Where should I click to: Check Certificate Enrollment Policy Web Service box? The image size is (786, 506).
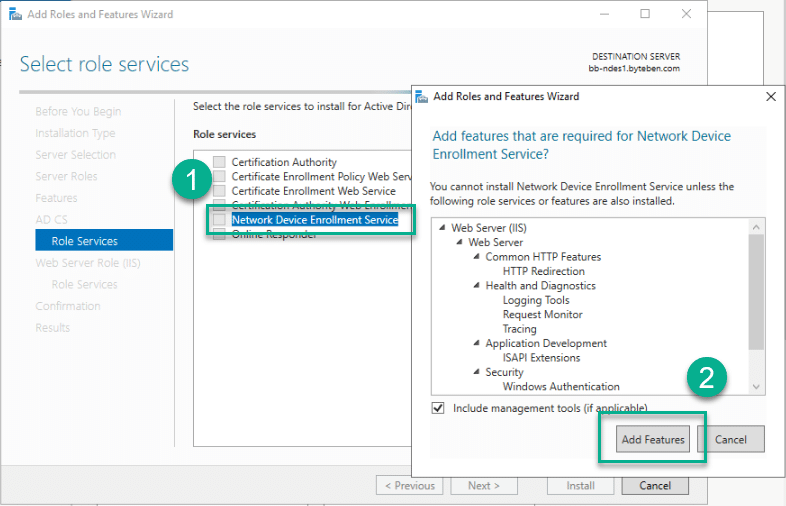[219, 176]
